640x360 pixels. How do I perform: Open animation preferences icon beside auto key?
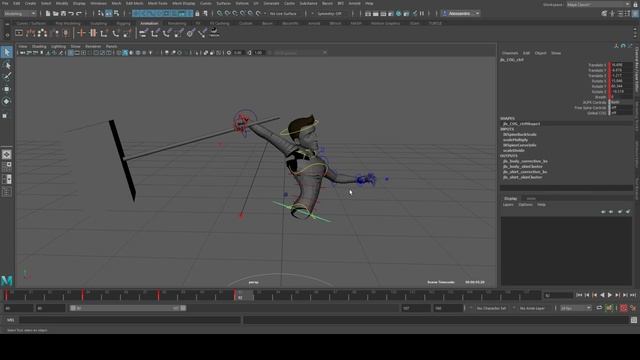click(x=633, y=308)
